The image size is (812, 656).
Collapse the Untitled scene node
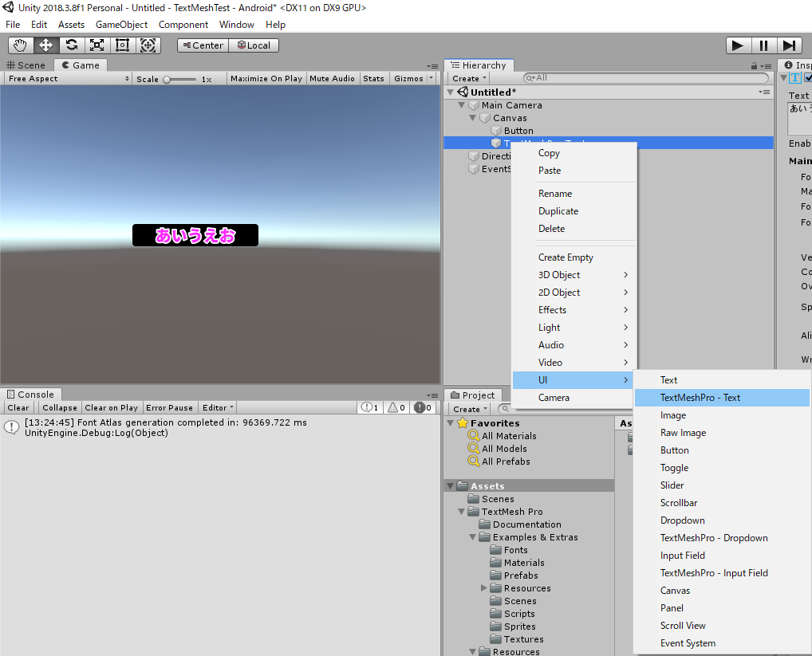(x=450, y=92)
